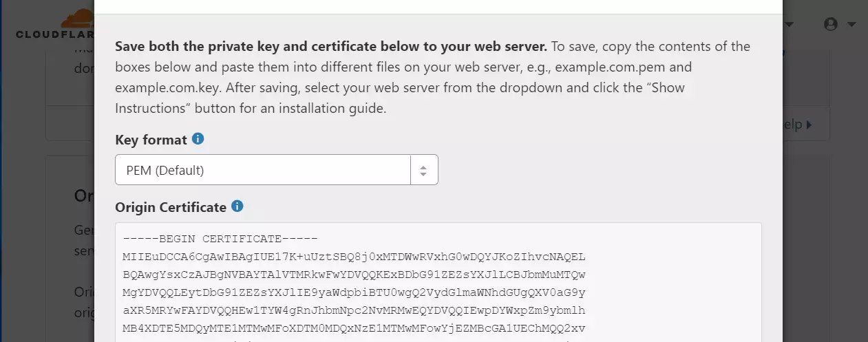Click the Cloudflare cloud logo

[x=77, y=19]
